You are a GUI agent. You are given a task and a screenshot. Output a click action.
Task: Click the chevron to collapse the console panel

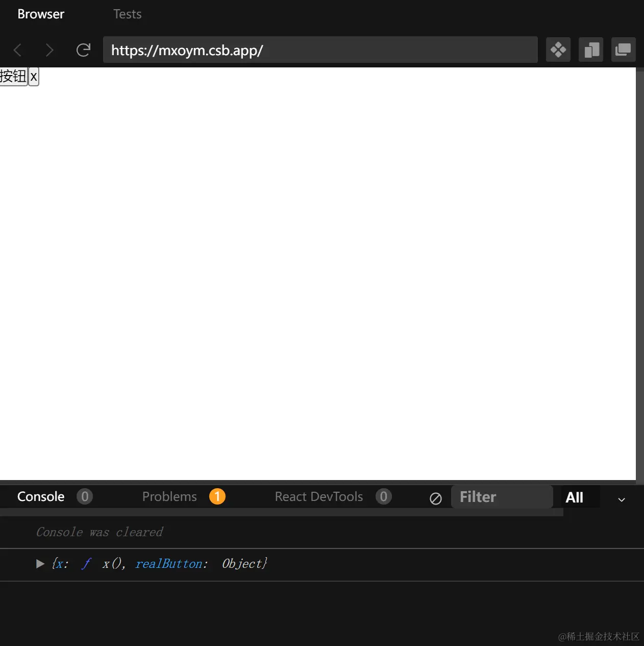click(x=621, y=499)
